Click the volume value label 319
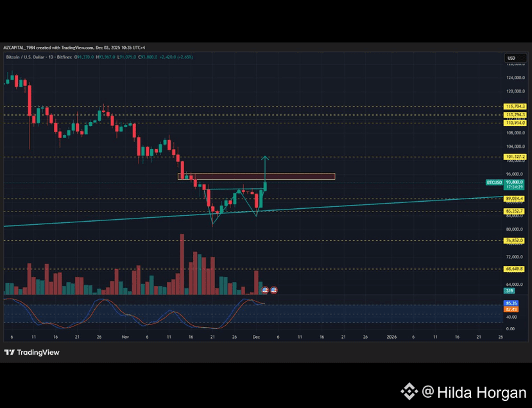The image size is (532, 408). click(510, 291)
